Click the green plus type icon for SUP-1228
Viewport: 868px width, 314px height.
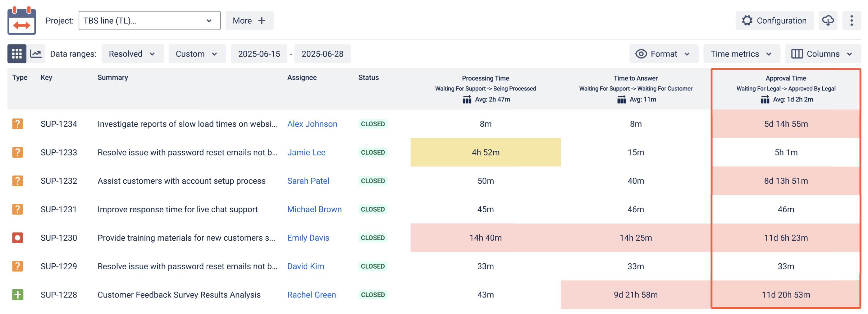pos(17,295)
